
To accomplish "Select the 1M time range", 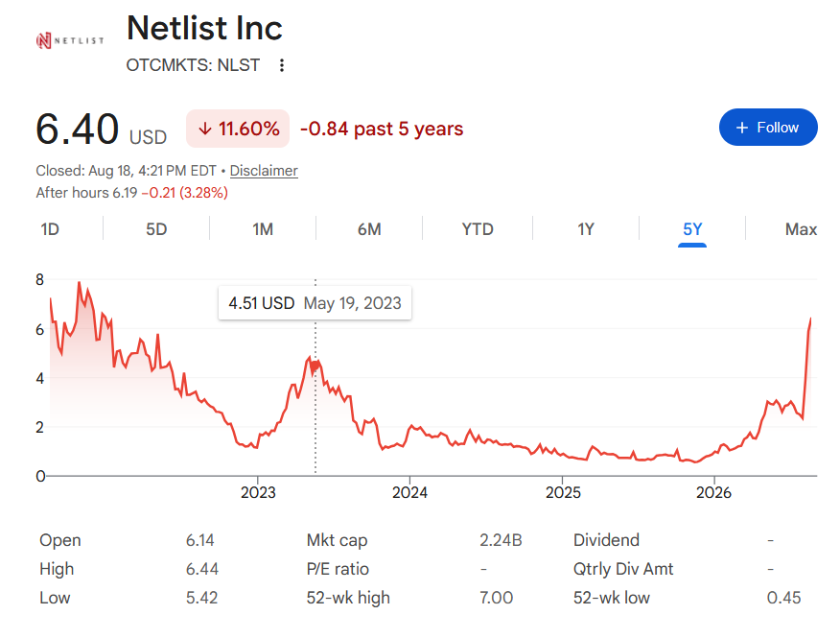I will pos(263,229).
